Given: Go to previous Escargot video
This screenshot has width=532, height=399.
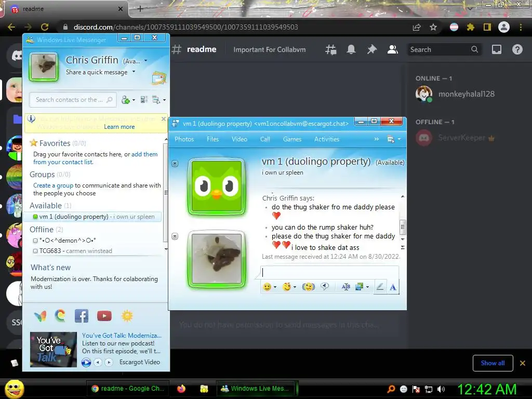Looking at the screenshot, I should point(98,362).
